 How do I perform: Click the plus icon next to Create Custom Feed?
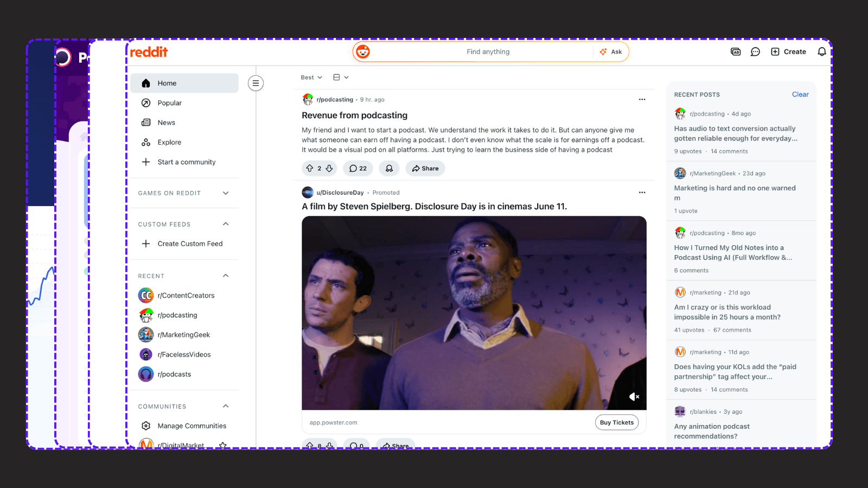(x=146, y=244)
